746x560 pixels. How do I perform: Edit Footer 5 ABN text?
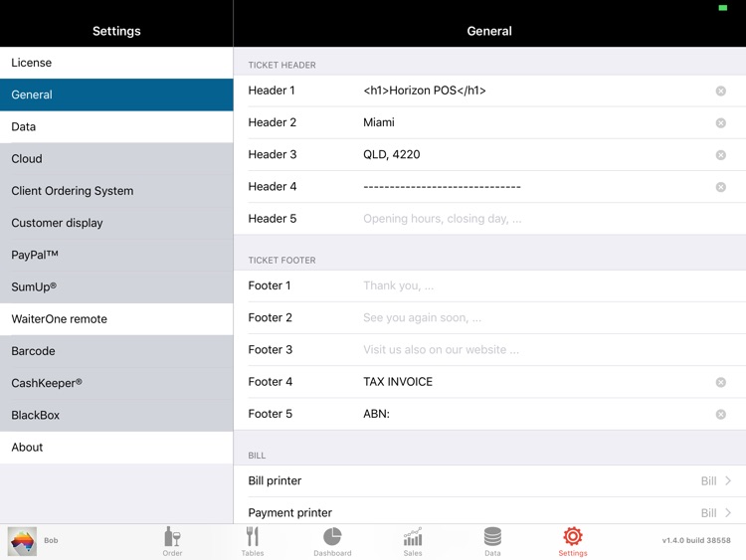[376, 414]
